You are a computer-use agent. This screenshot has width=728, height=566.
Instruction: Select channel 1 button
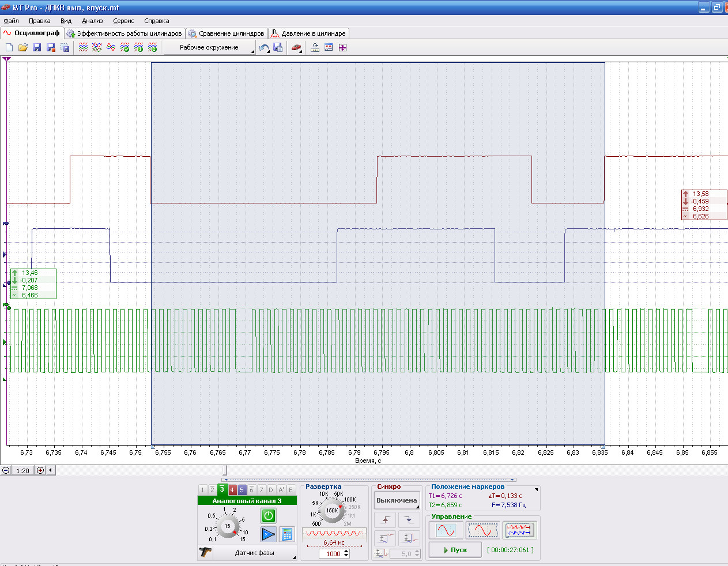[202, 490]
